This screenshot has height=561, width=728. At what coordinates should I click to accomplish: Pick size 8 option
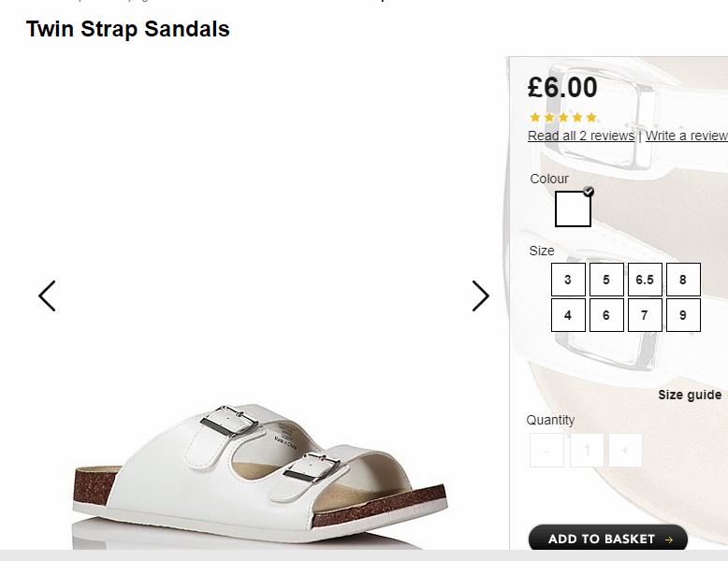point(683,280)
